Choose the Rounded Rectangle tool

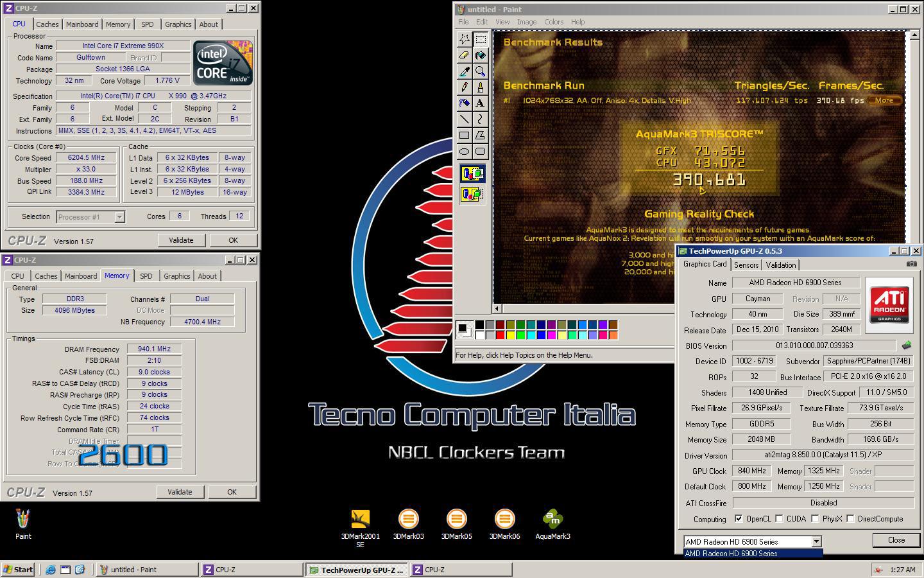tap(480, 152)
